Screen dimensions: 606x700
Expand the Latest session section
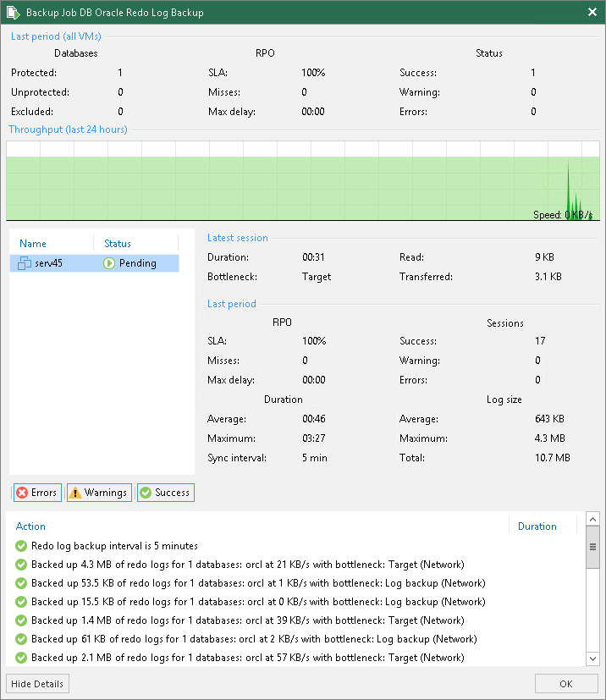pyautogui.click(x=237, y=237)
